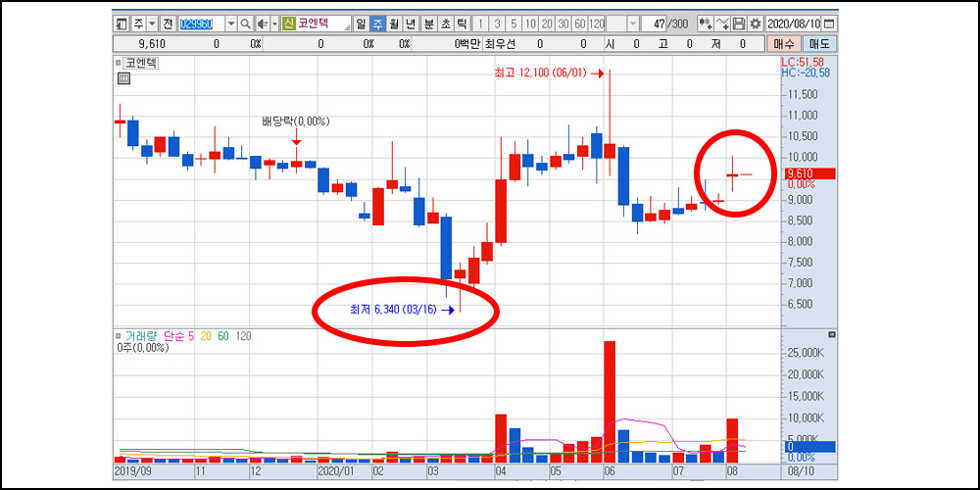Toggle the small square beside 코엔텍 legend
This screenshot has height=490, width=980.
tap(119, 63)
